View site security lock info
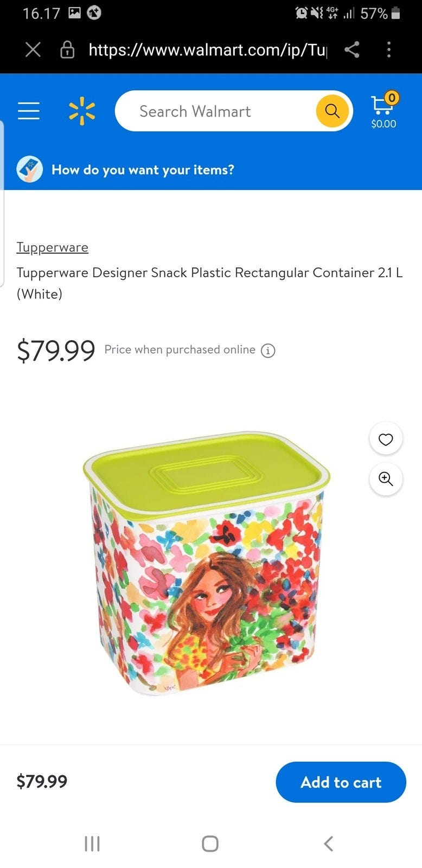Image resolution: width=422 pixels, height=868 pixels. click(x=67, y=50)
